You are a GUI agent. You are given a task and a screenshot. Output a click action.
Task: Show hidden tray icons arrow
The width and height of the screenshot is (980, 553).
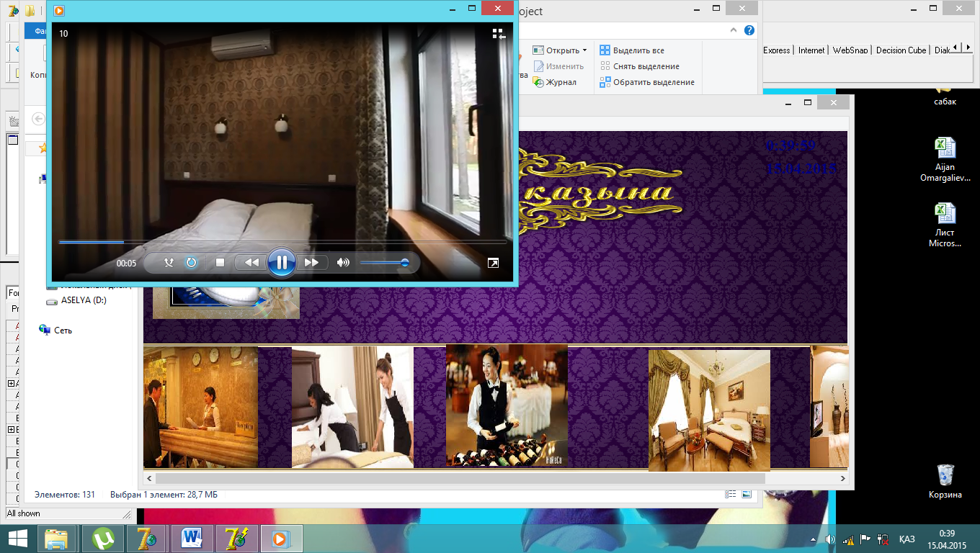tap(814, 539)
